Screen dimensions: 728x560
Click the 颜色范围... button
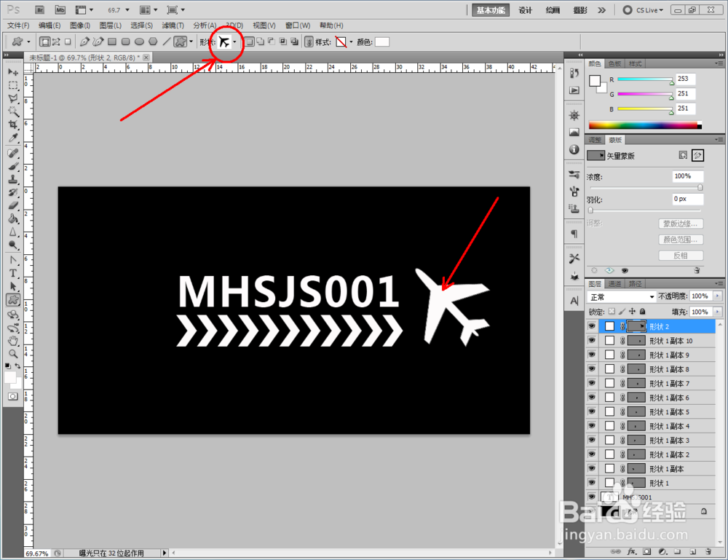[x=681, y=240]
